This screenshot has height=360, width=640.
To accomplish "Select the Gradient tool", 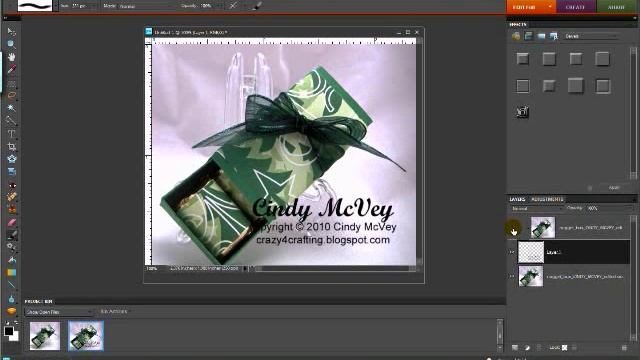I will tap(11, 273).
